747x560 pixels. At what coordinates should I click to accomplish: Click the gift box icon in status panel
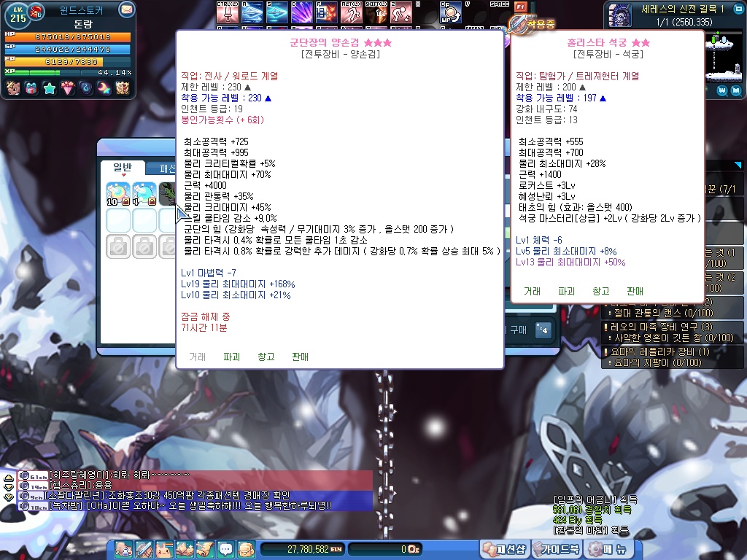pos(31,88)
